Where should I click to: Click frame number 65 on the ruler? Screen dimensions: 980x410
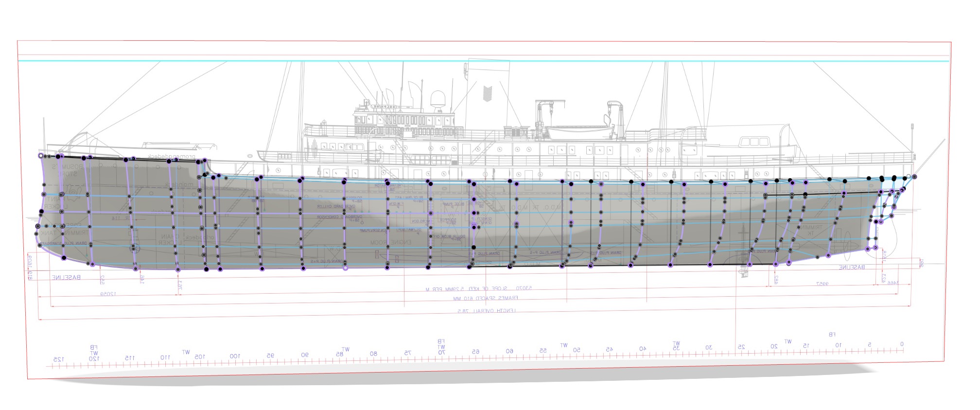[475, 352]
